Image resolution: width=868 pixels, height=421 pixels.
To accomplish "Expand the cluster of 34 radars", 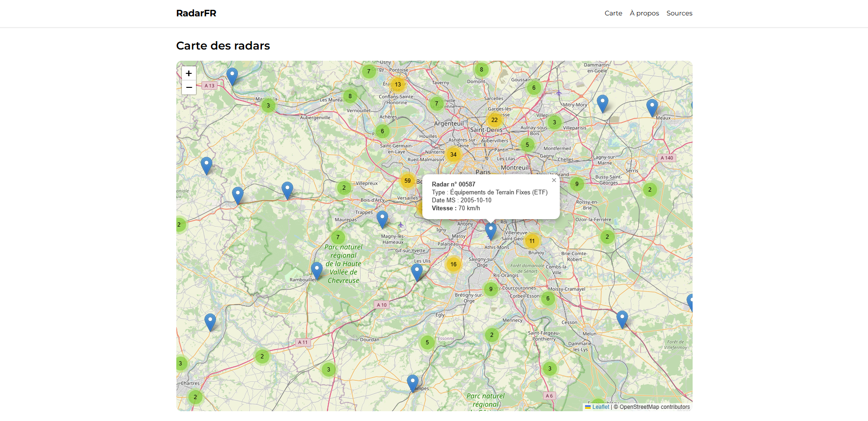I will coord(453,155).
